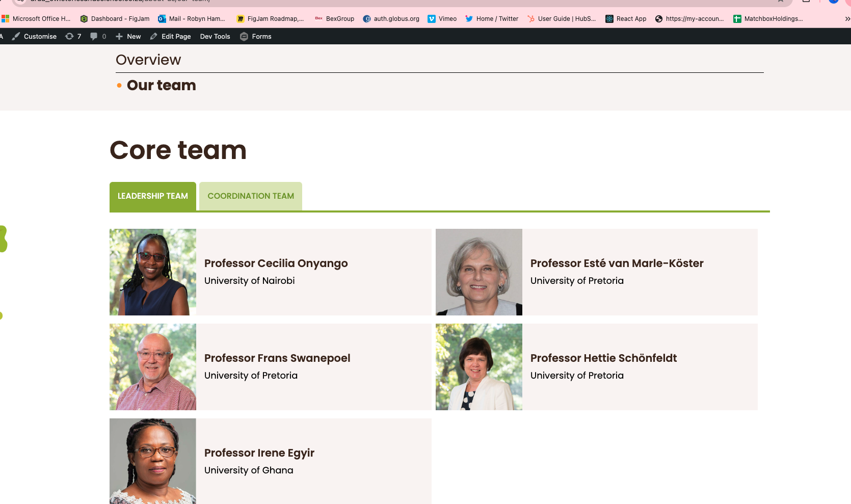
Task: Click the New plus icon
Action: (119, 36)
